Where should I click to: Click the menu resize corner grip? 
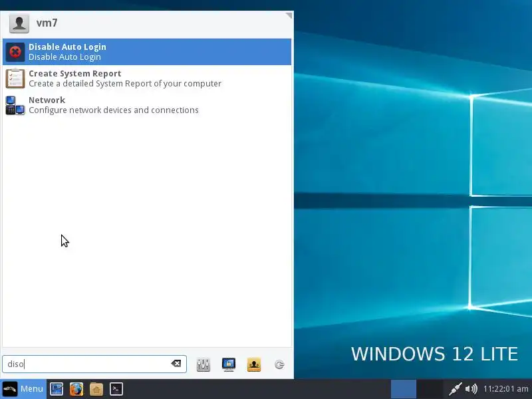(289, 15)
